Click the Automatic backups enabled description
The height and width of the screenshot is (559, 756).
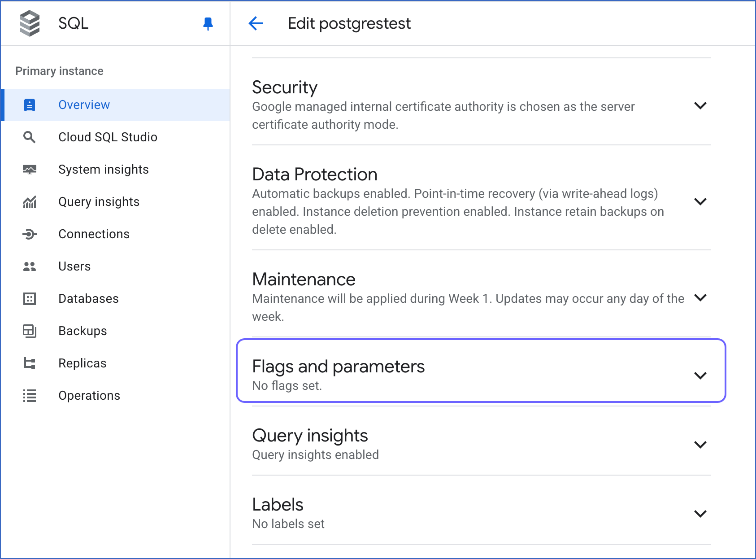pos(458,212)
